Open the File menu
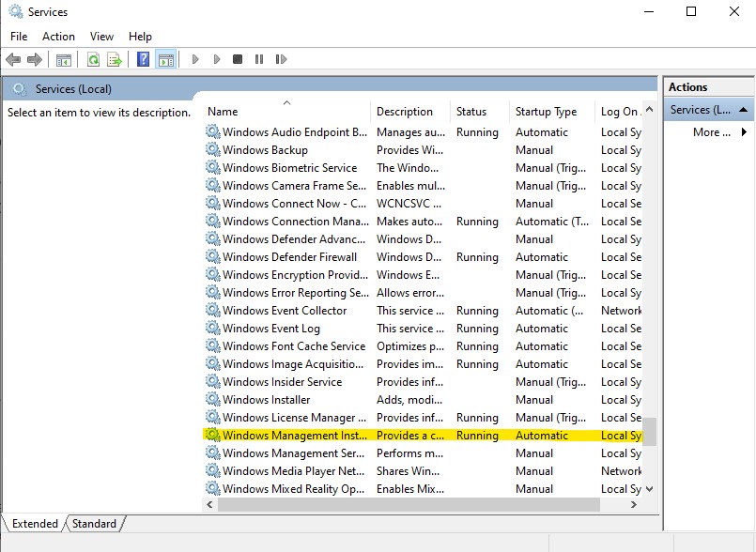 pyautogui.click(x=19, y=37)
